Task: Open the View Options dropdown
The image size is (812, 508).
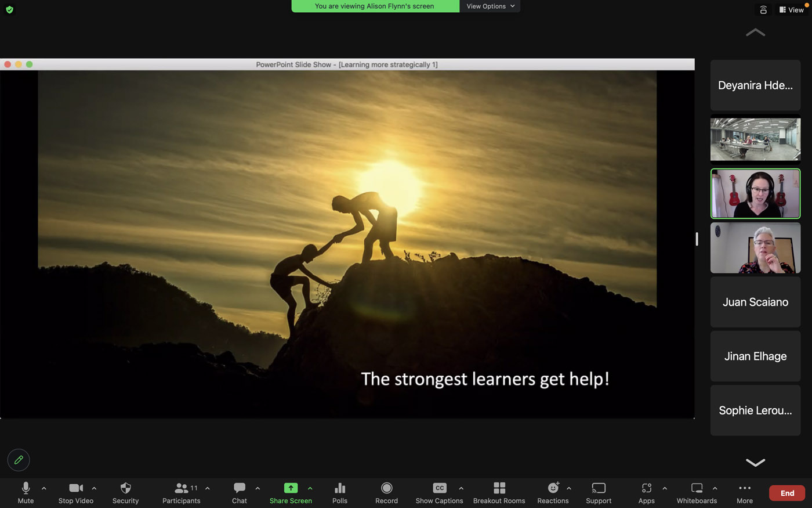Action: 490,6
